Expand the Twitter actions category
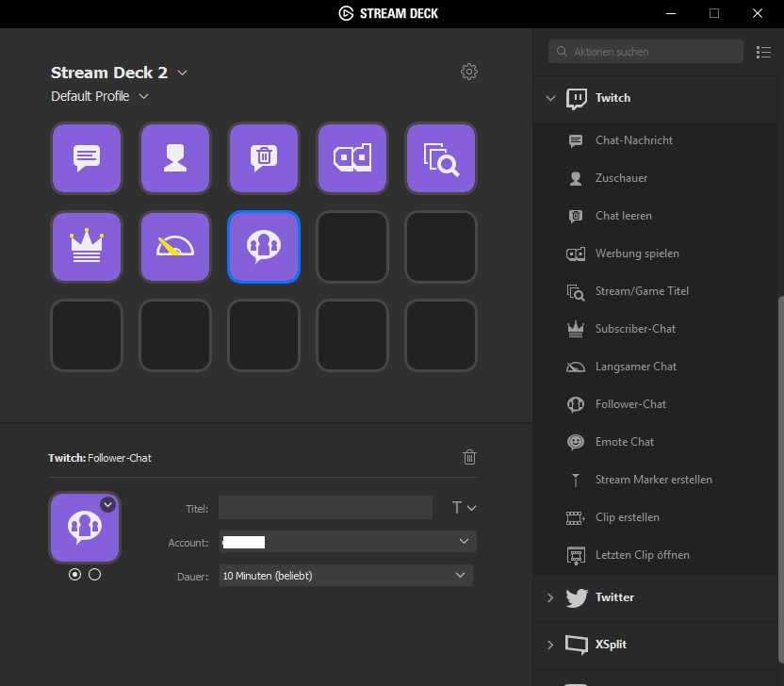 550,597
